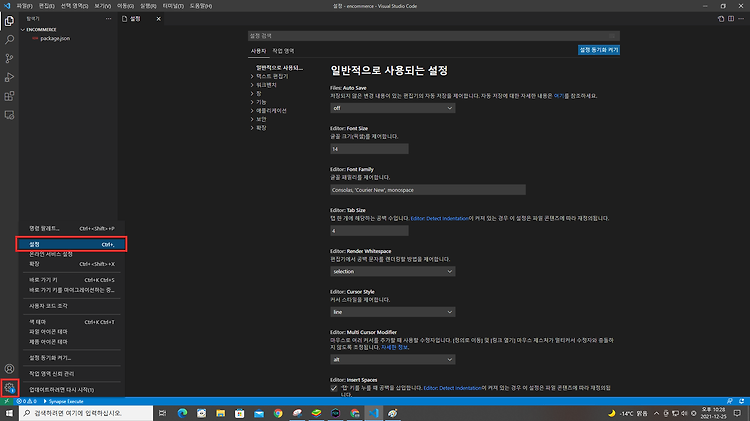The image size is (750, 421).
Task: Click the taskbar clock showing 2021-12-25
Action: [x=713, y=413]
